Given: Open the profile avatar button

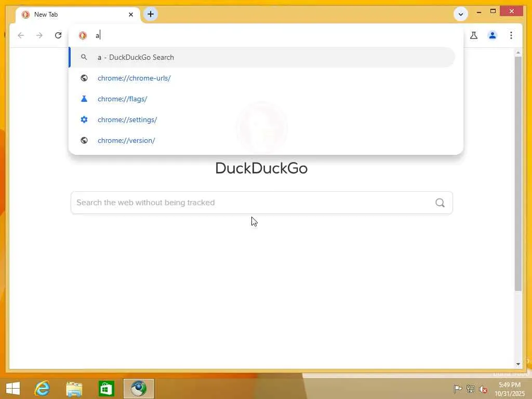Looking at the screenshot, I should click(493, 35).
